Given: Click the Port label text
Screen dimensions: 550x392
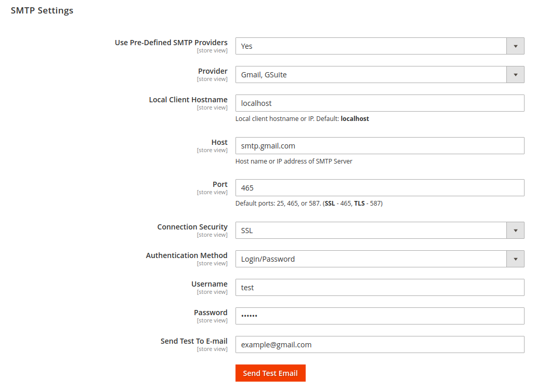Looking at the screenshot, I should click(220, 184).
